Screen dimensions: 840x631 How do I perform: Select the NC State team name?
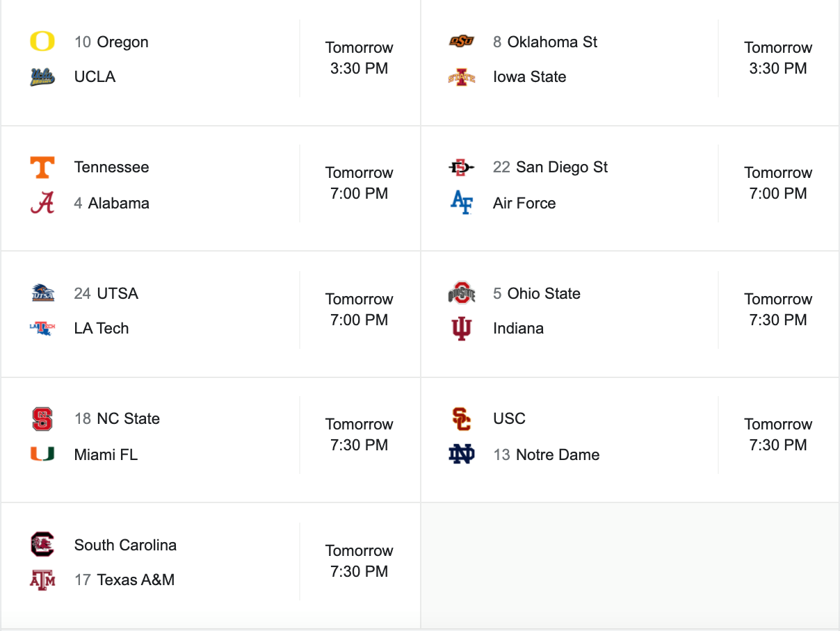click(128, 418)
